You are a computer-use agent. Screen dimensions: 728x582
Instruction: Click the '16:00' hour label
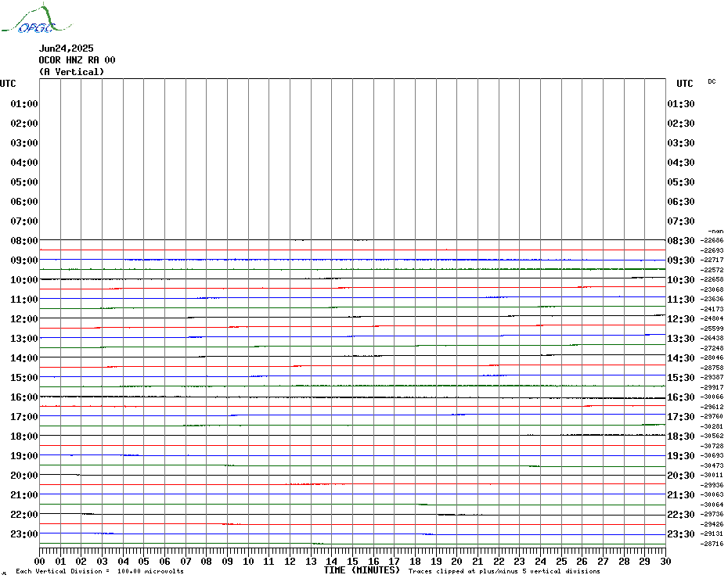[x=24, y=397]
